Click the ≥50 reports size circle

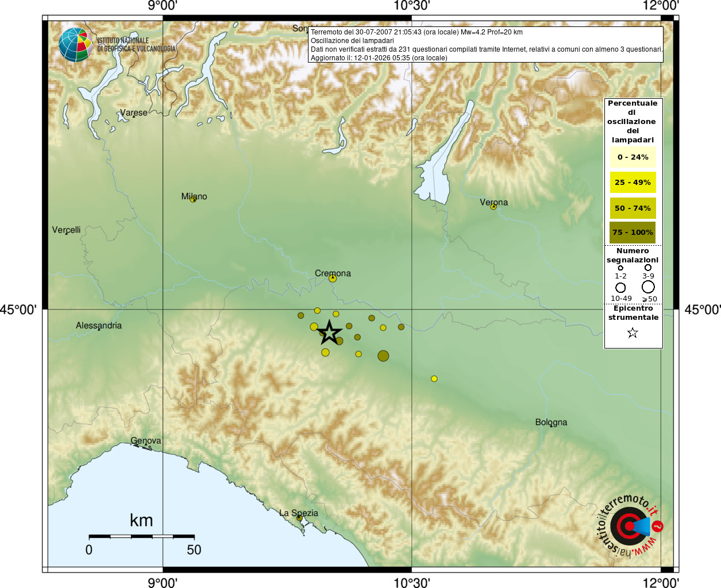[x=648, y=287]
